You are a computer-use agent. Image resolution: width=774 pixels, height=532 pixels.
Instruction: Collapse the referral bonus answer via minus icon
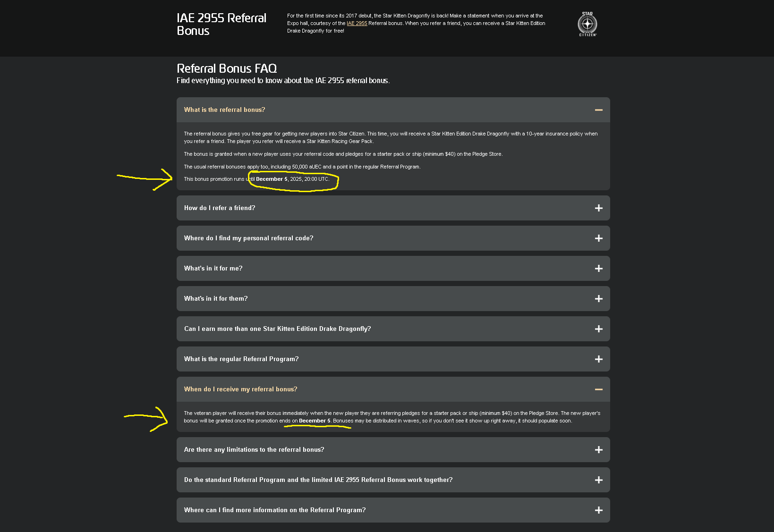click(x=598, y=110)
